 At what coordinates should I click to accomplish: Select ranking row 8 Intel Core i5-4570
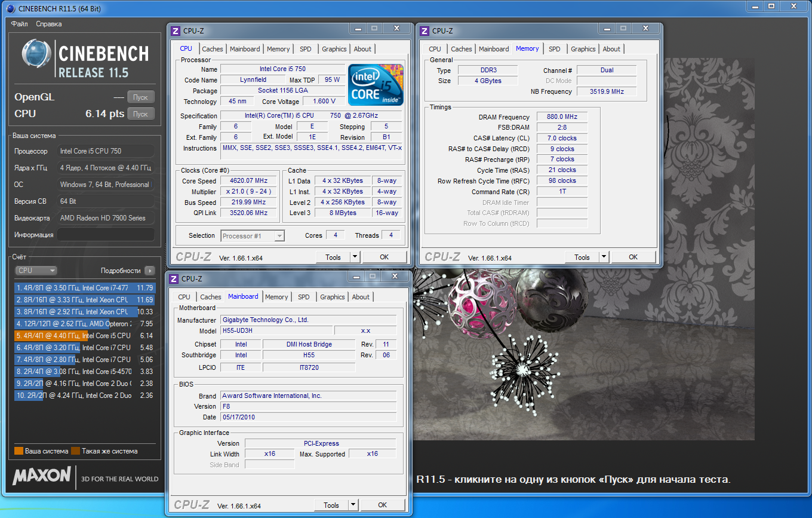coord(85,372)
